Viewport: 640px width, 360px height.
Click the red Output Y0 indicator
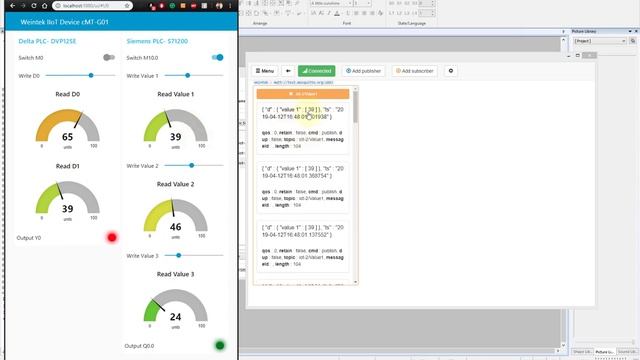112,238
